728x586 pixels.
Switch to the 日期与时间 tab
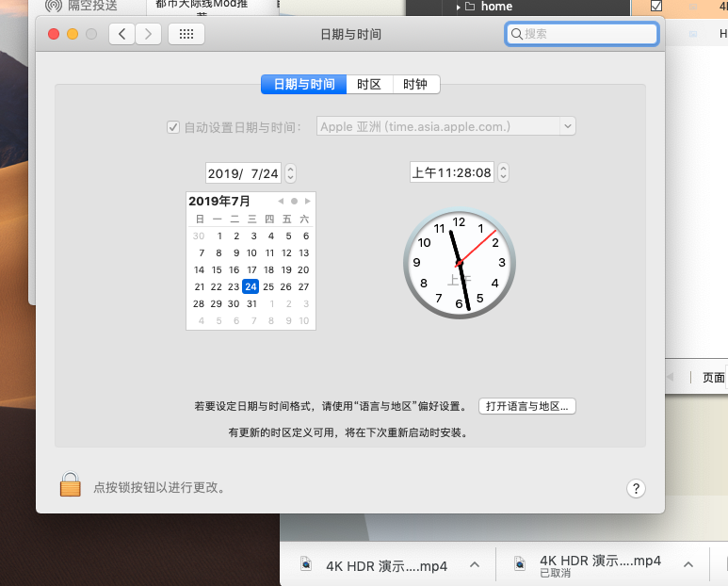(303, 85)
